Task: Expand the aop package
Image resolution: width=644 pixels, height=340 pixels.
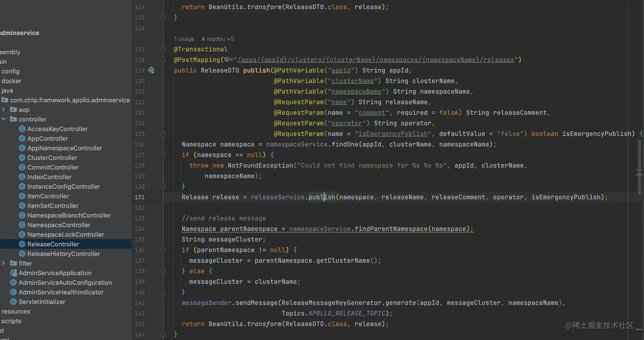Action: [4, 110]
